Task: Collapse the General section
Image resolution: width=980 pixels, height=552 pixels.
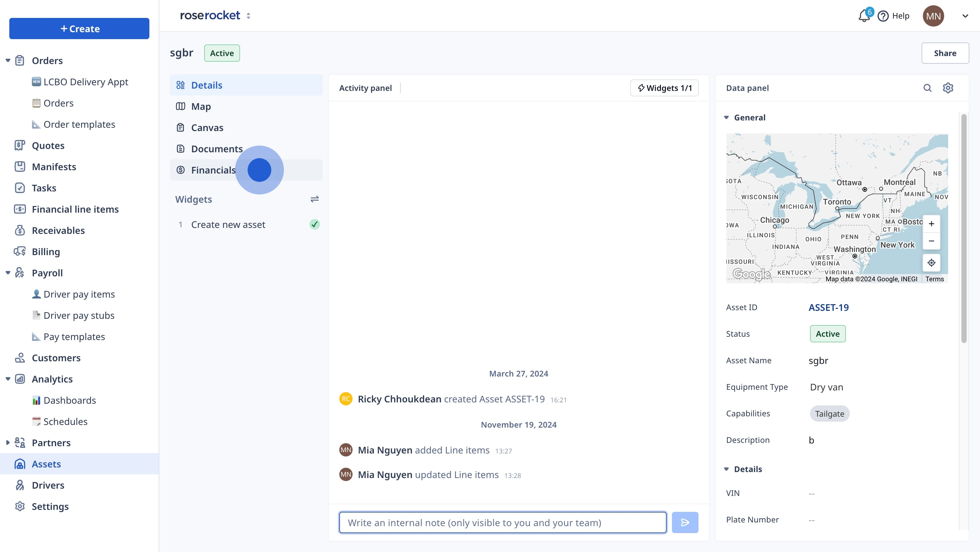Action: pyautogui.click(x=726, y=117)
